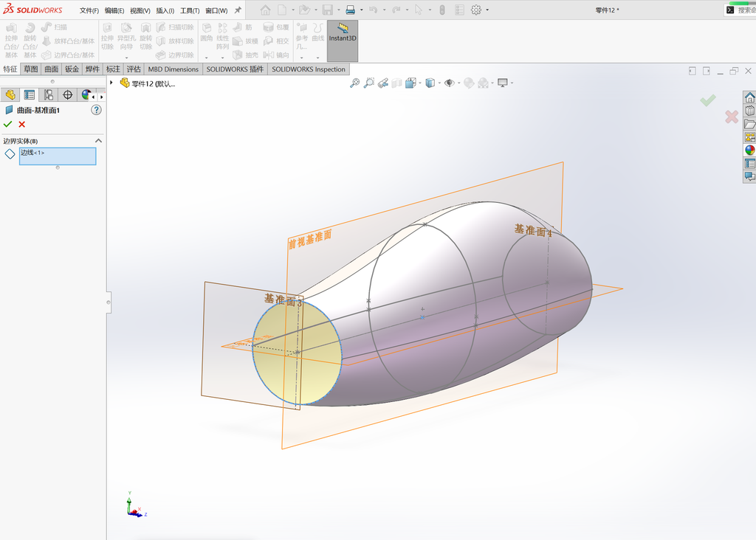This screenshot has height=540, width=756.
Task: Click the green confirmation corner checkmark in viewport
Action: pos(708,100)
